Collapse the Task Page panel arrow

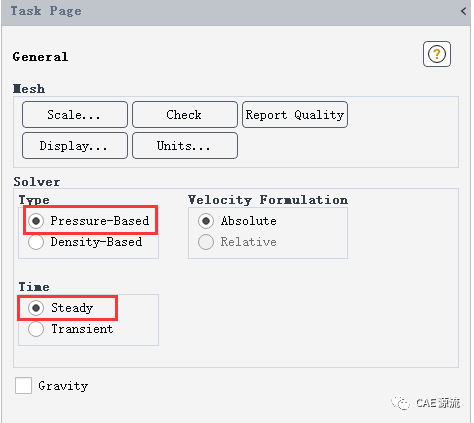[463, 11]
